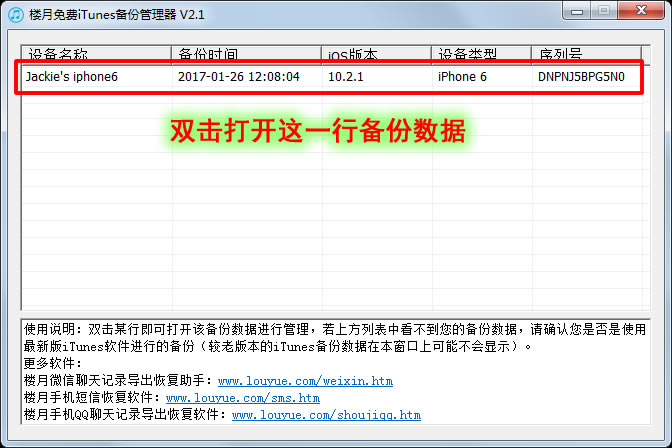This screenshot has width=672, height=448.
Task: Click the 更多软件 label text
Action: tap(52, 364)
